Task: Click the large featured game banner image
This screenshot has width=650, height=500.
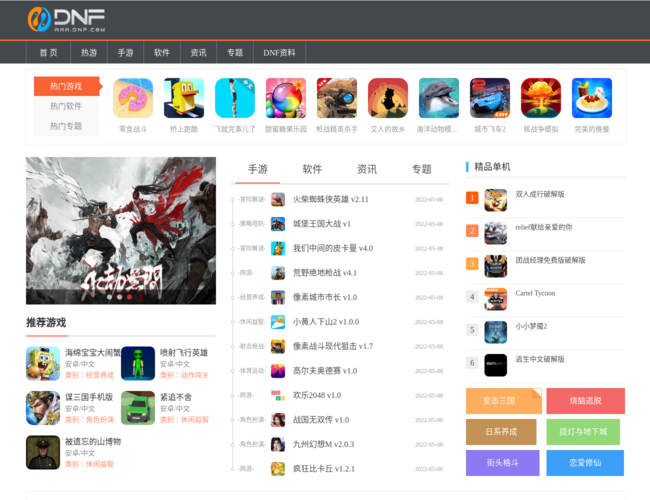Action: pos(121,230)
